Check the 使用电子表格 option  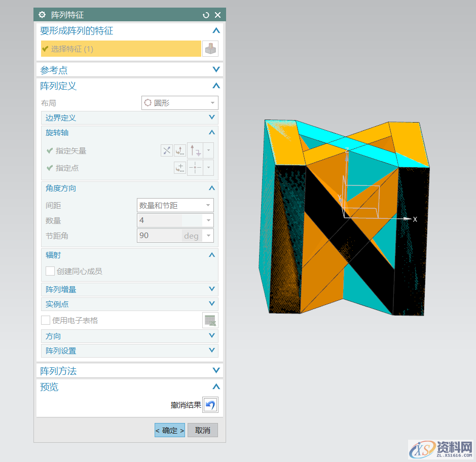45,320
